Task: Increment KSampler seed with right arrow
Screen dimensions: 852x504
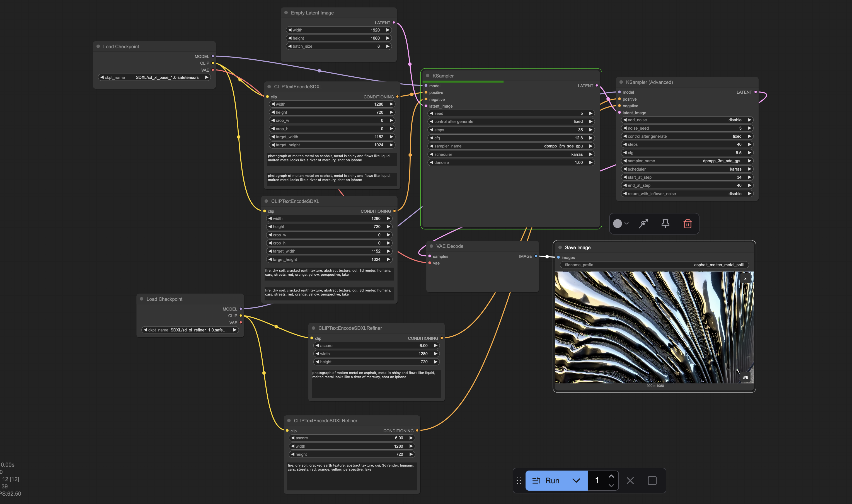Action: [590, 113]
